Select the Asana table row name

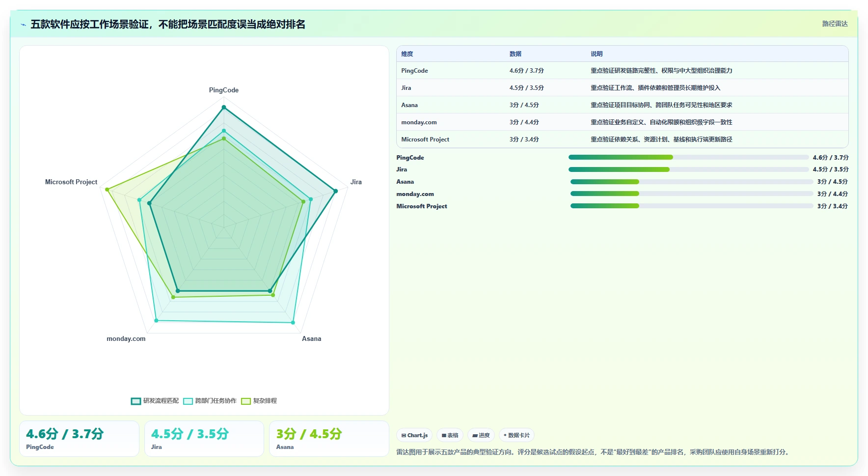click(409, 105)
